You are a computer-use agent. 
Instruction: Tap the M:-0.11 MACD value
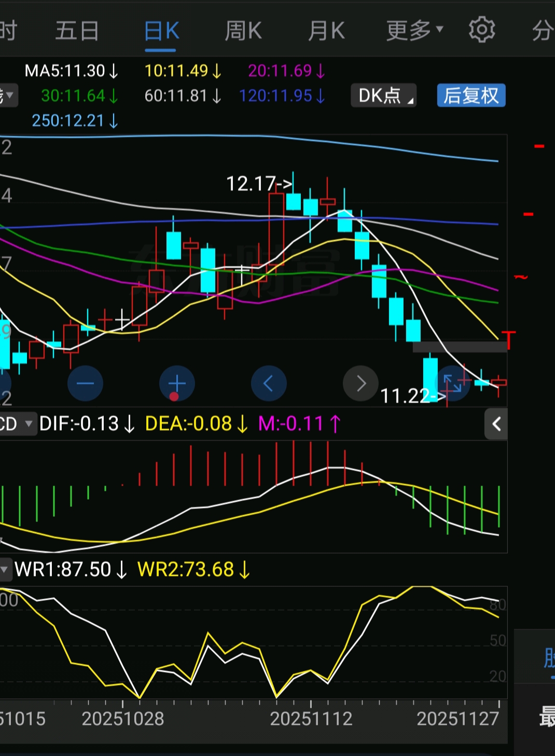pyautogui.click(x=299, y=424)
